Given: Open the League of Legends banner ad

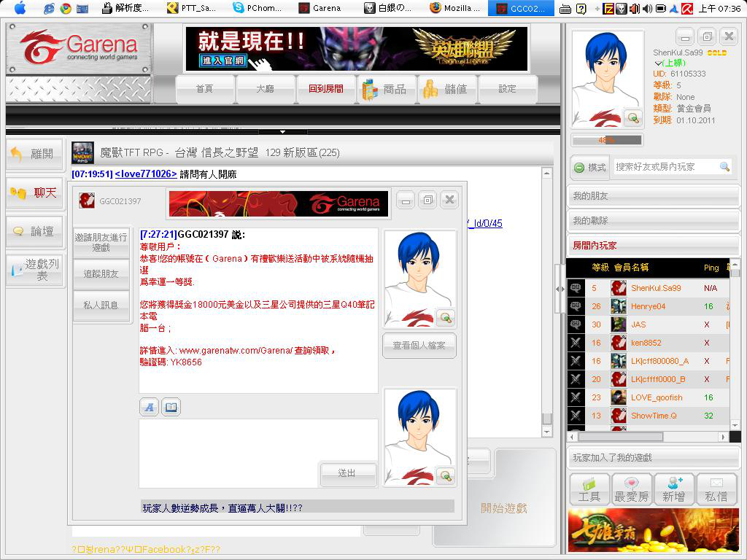Looking at the screenshot, I should click(356, 49).
